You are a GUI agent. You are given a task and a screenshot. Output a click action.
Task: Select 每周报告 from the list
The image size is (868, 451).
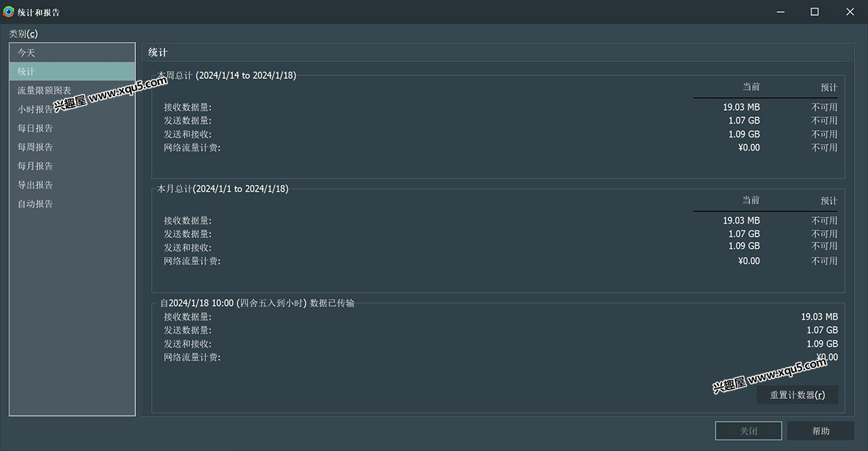[x=35, y=147]
